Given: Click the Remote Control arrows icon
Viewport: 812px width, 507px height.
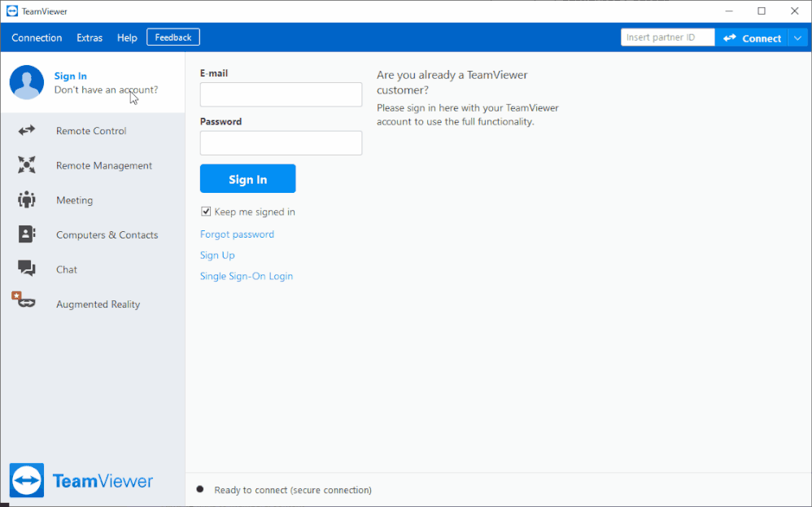Looking at the screenshot, I should [x=26, y=130].
